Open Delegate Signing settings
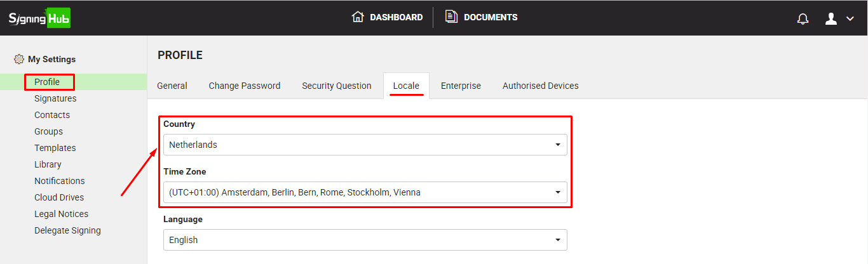868x264 pixels. click(x=67, y=230)
